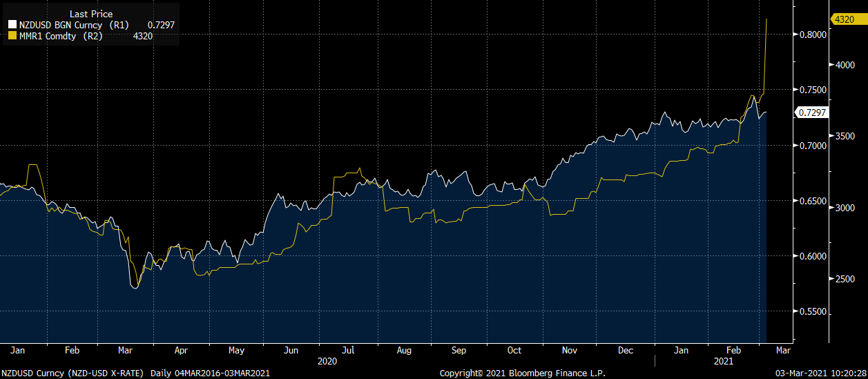Click the Nov month label
The height and width of the screenshot is (379, 868).
pyautogui.click(x=569, y=350)
